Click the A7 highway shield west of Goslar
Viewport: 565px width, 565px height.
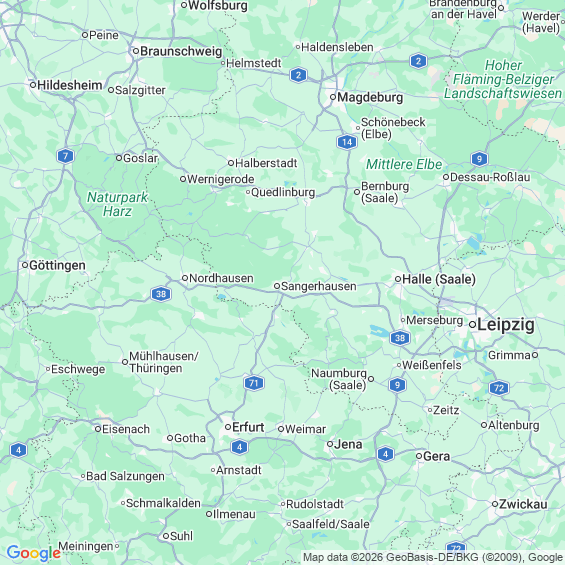click(x=66, y=156)
